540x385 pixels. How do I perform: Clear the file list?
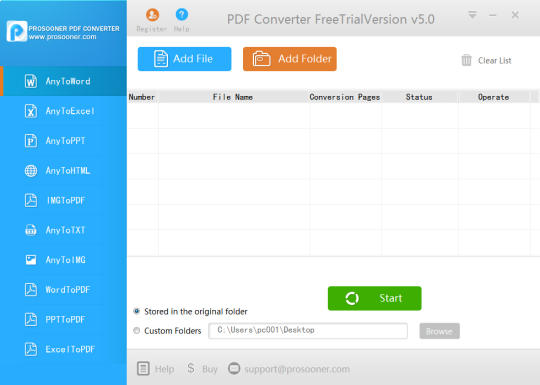click(x=486, y=61)
